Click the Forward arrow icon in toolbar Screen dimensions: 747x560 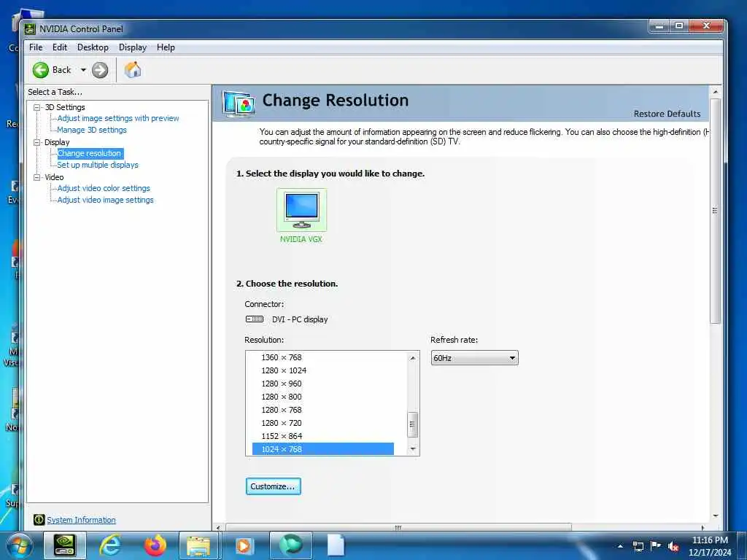[100, 70]
